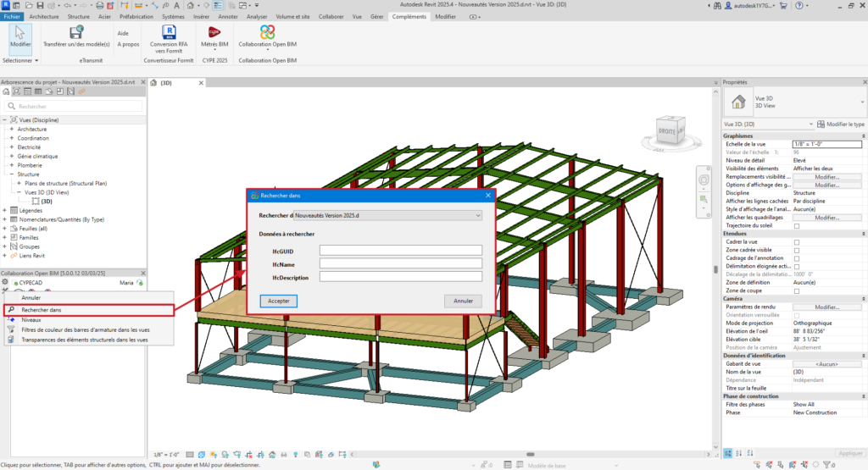This screenshot has width=868, height=470.
Task: Toggle the Zone de coupe checkbox
Action: (797, 290)
